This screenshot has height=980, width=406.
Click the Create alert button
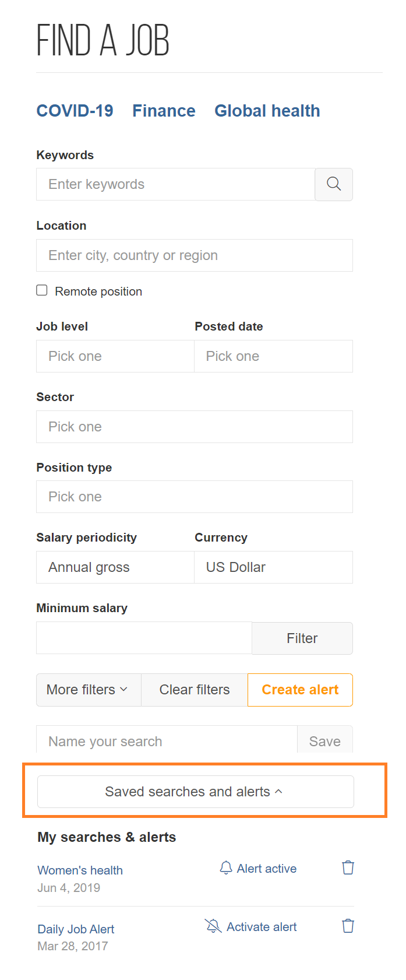(x=300, y=690)
